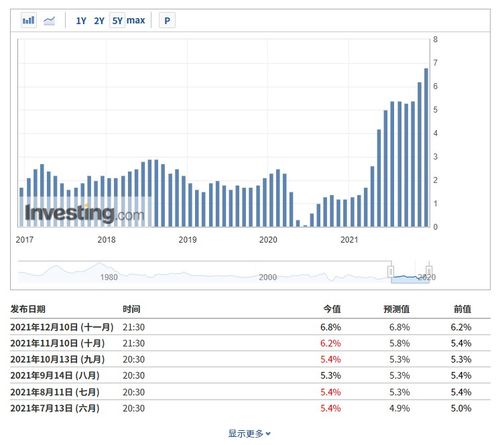Select row 2021年9月14日 (八月)
500x445 pixels.
(x=250, y=375)
